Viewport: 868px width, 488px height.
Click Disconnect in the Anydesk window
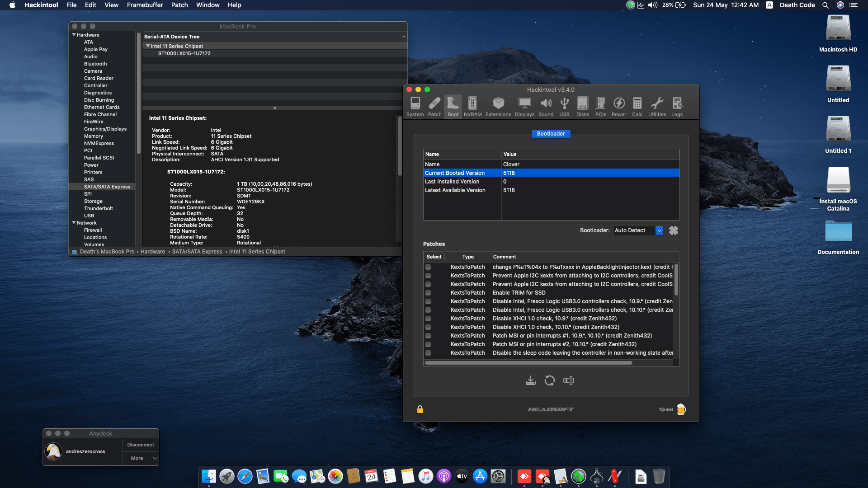140,445
